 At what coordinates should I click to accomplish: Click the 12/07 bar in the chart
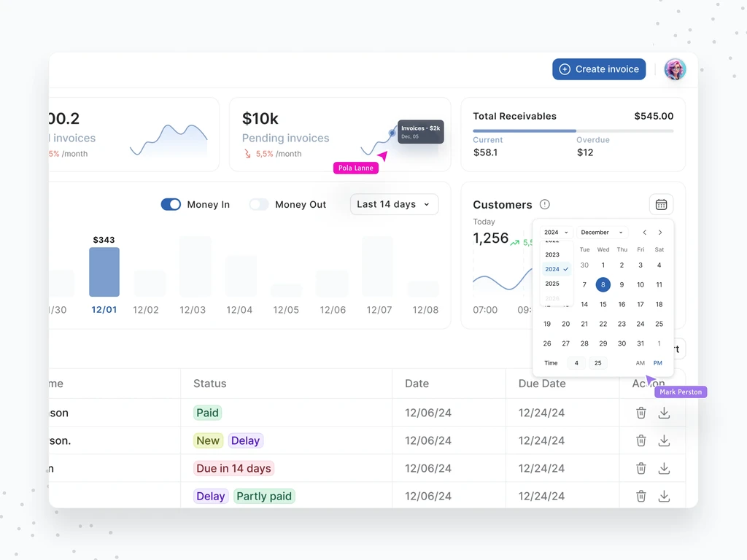coord(378,266)
